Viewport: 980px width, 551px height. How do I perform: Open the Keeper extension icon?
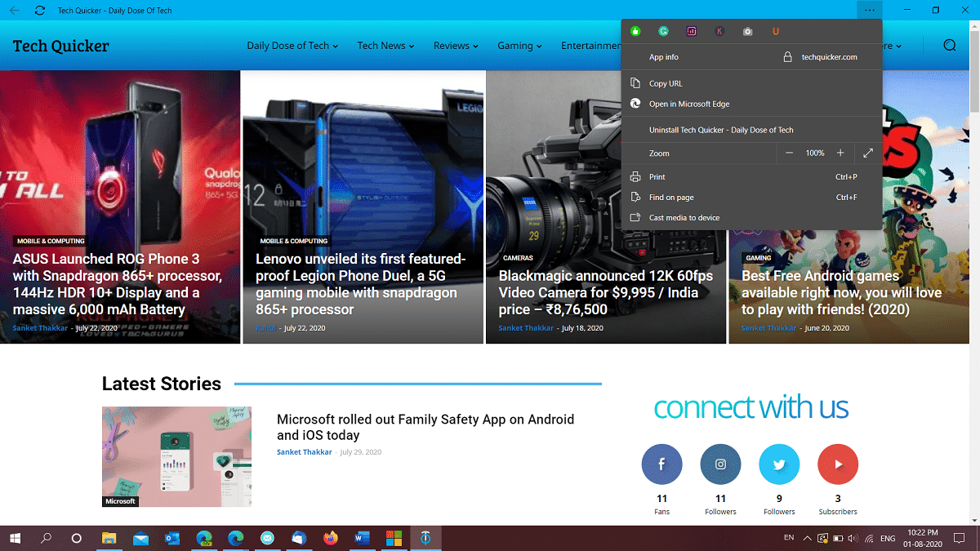(x=719, y=31)
